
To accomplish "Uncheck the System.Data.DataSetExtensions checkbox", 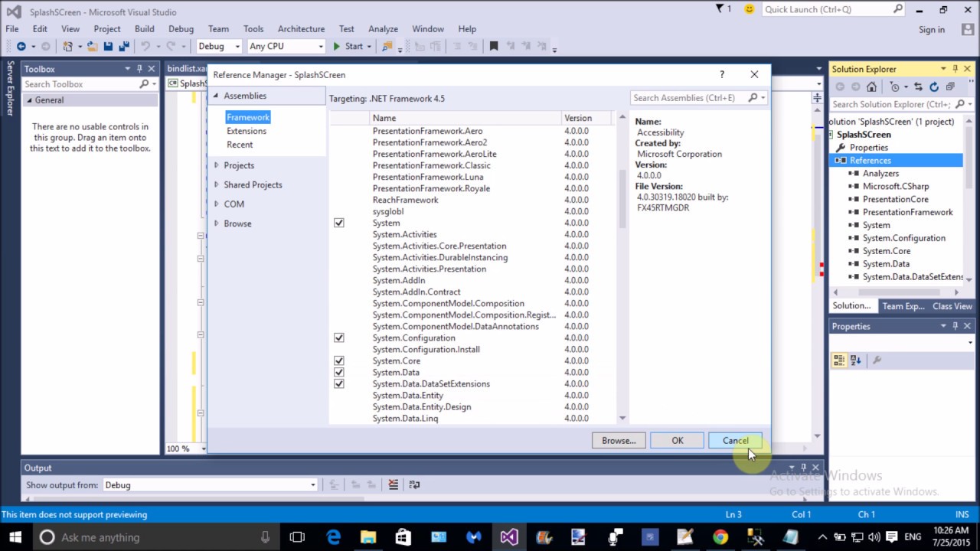I will tap(339, 383).
